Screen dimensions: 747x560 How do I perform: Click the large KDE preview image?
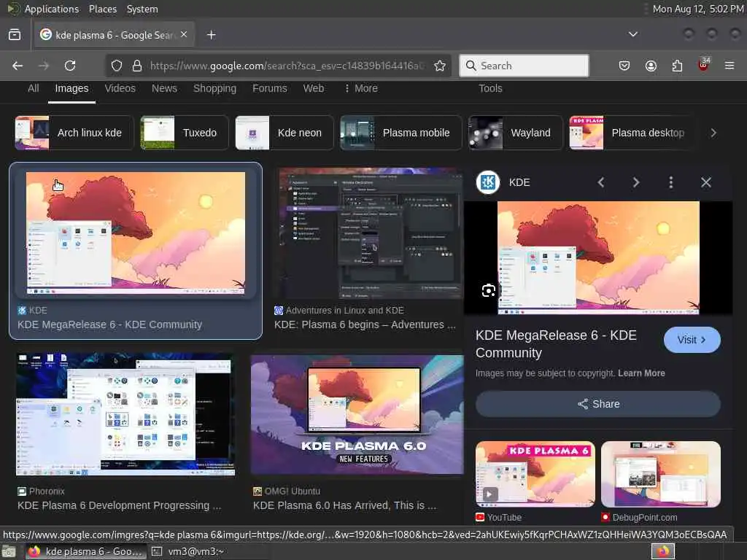coord(598,257)
